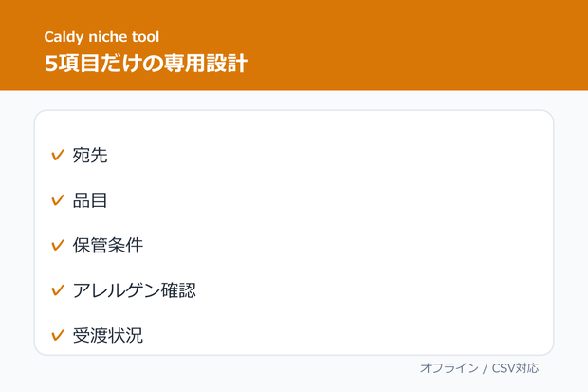Click the checkmark icon beside アレルゲン確認
588x392 pixels.
[x=58, y=289]
